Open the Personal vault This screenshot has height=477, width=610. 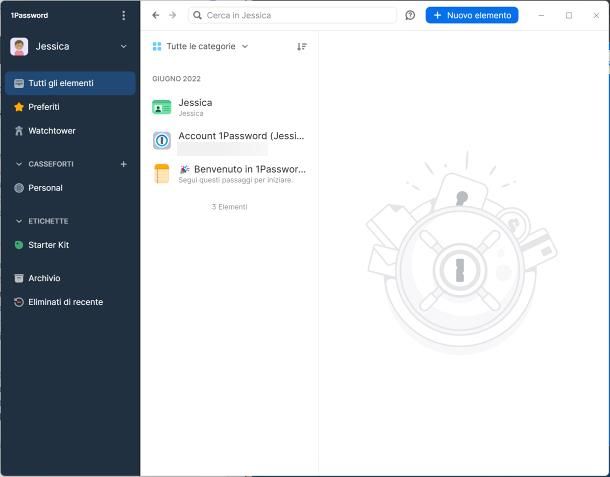[x=70, y=188]
